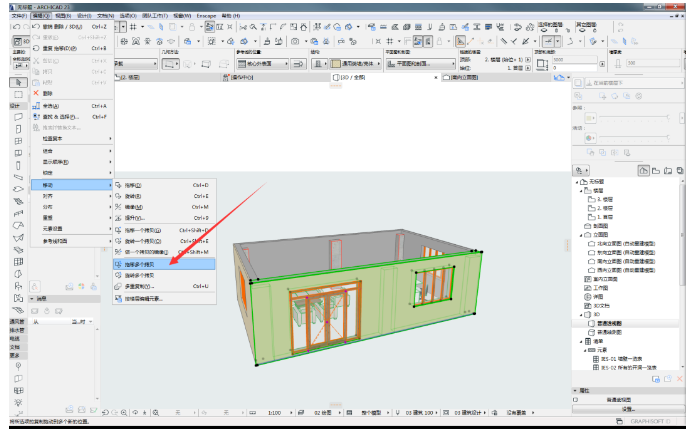Viewport: 697px width, 433px height.
Task: Choose 拖移多个拷贝 from the Move submenu
Action: [x=140, y=264]
